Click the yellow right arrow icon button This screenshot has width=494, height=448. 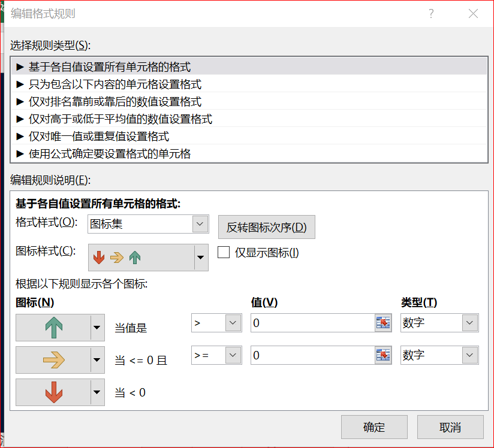point(53,360)
